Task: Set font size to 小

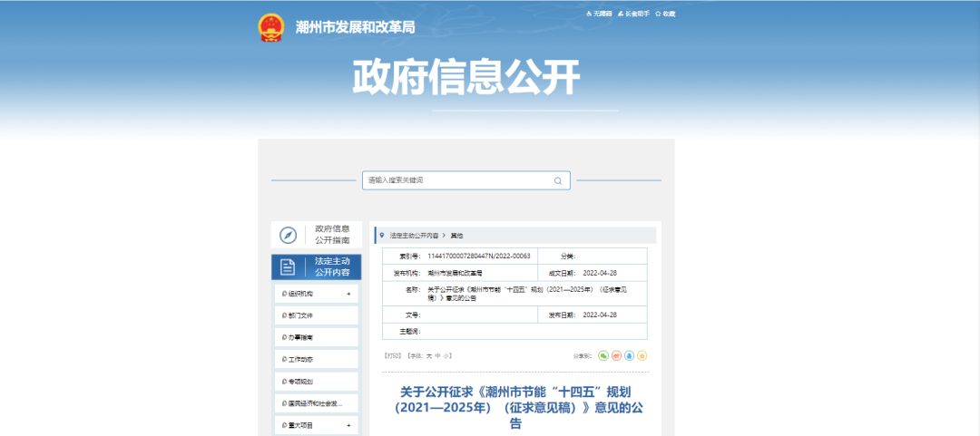Action: [x=446, y=355]
